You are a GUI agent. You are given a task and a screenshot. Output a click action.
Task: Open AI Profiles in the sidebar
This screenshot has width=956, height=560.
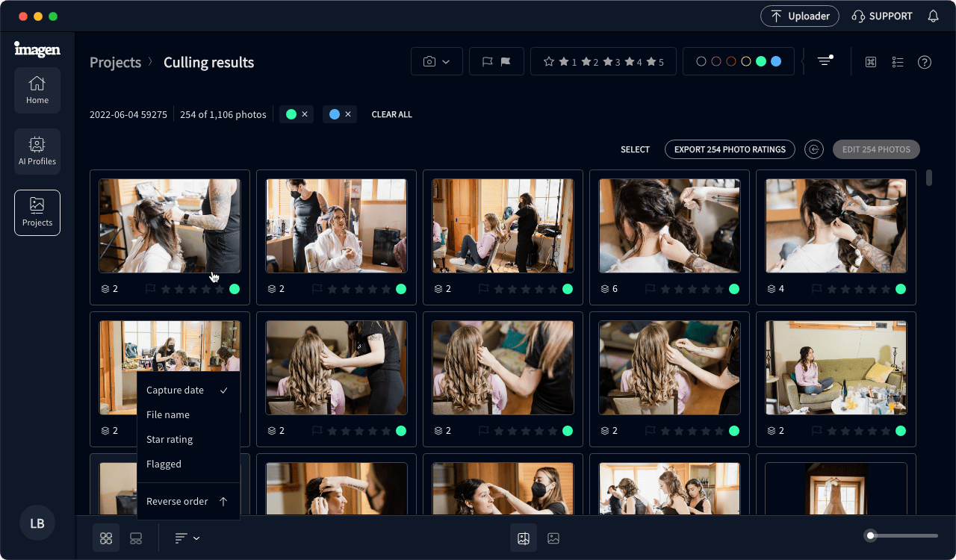click(37, 152)
